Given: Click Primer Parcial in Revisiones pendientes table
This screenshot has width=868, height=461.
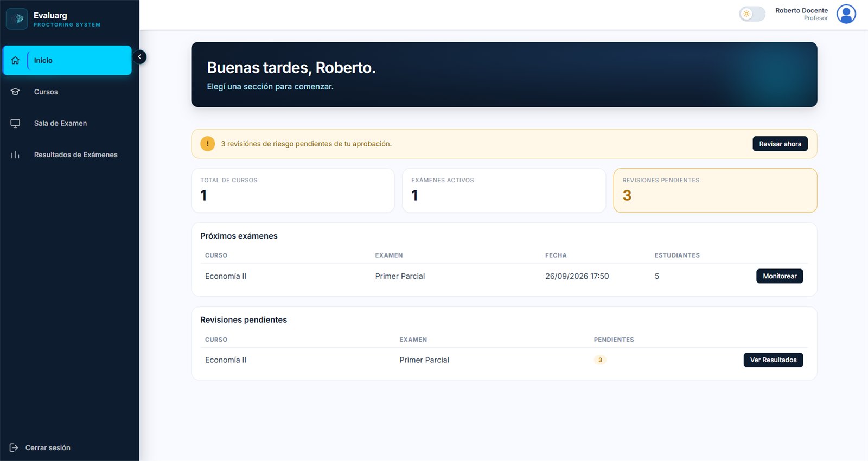Looking at the screenshot, I should click(424, 360).
